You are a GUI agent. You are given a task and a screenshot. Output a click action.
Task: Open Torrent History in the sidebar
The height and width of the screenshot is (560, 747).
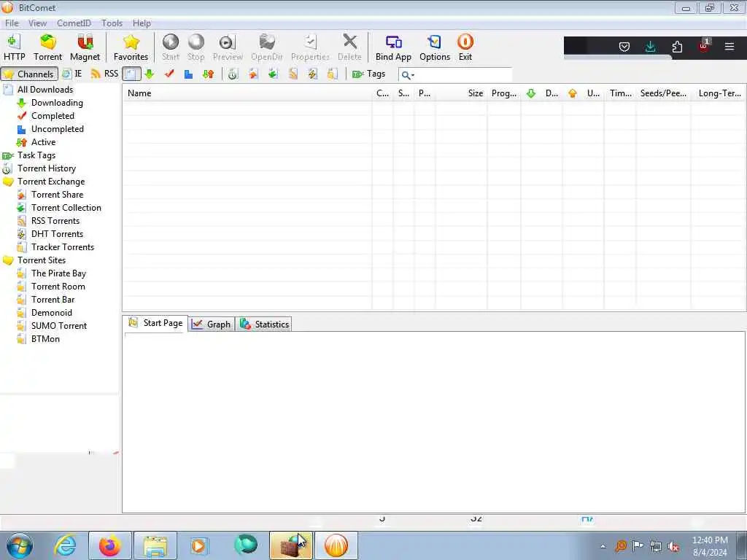(47, 168)
